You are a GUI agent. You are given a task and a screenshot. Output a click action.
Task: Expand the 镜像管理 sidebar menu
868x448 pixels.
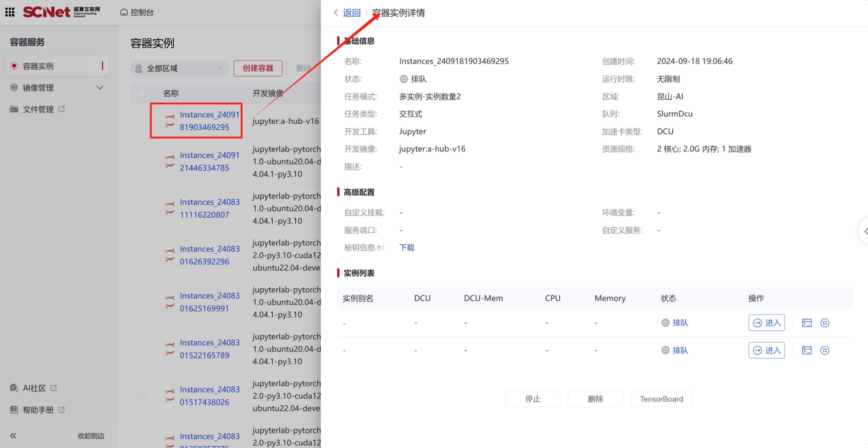pyautogui.click(x=99, y=87)
